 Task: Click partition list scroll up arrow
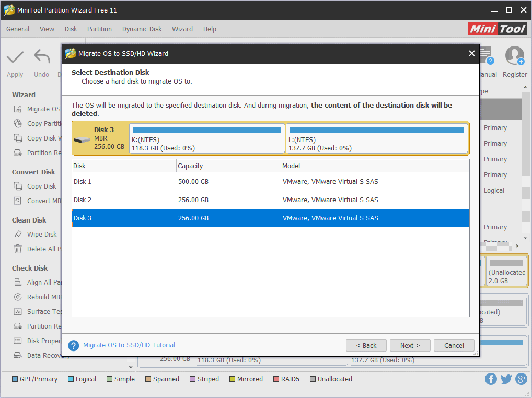point(526,87)
